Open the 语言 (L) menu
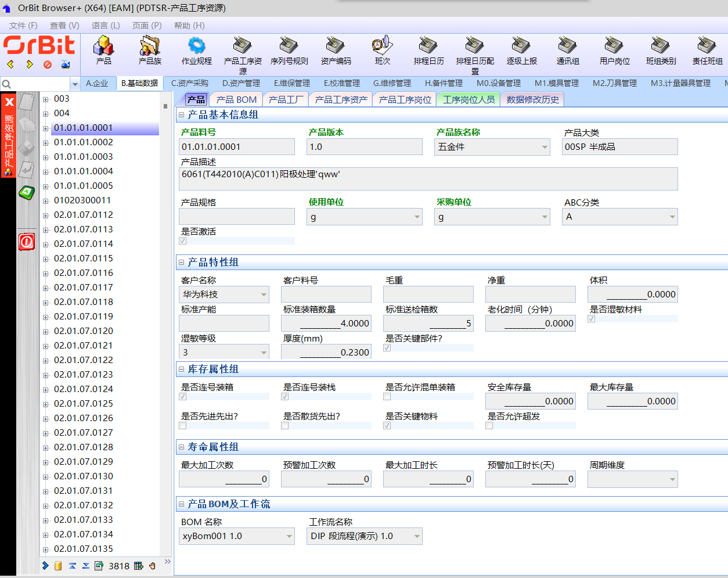The image size is (728, 578). point(106,26)
